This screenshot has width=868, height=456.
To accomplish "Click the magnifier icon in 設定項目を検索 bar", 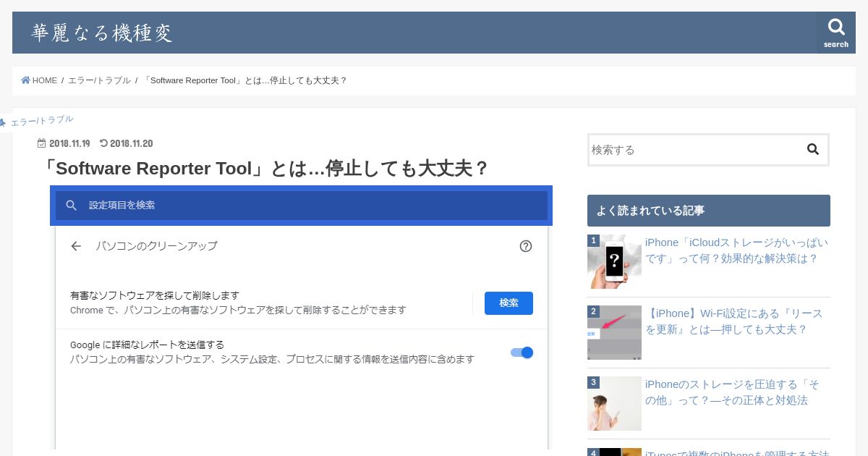I will coord(71,206).
